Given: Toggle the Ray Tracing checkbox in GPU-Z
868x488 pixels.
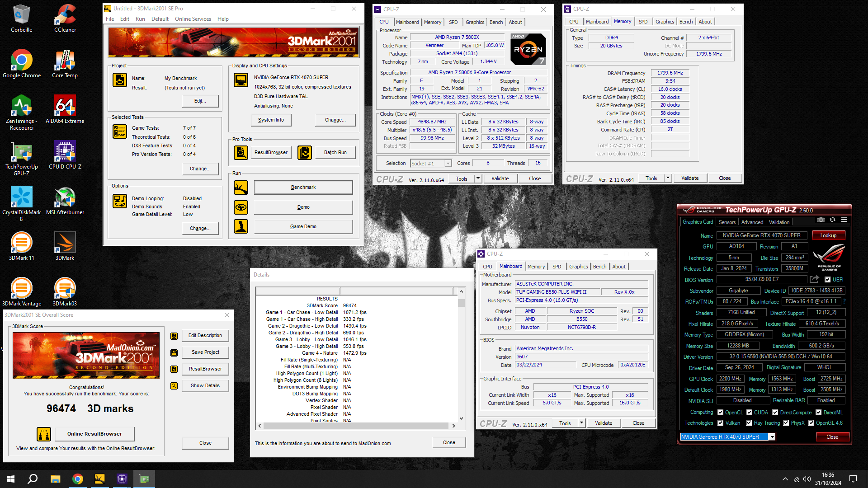Looking at the screenshot, I should [x=749, y=423].
